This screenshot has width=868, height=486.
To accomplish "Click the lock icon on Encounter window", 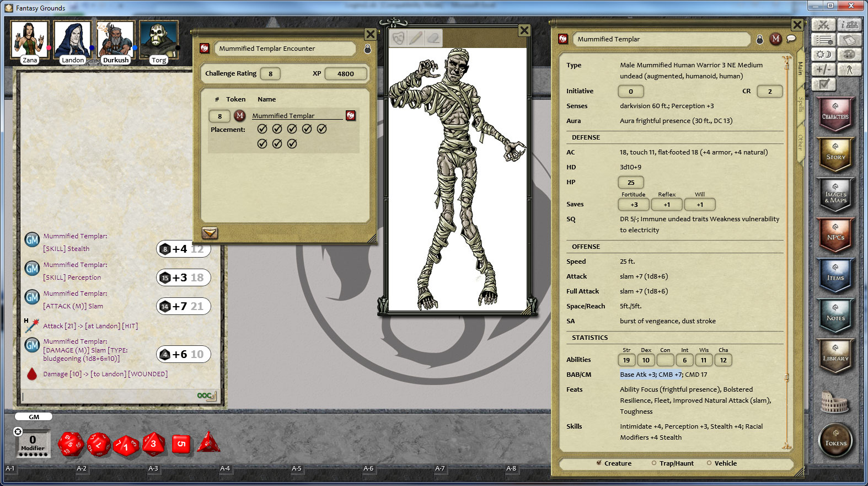I will 368,49.
